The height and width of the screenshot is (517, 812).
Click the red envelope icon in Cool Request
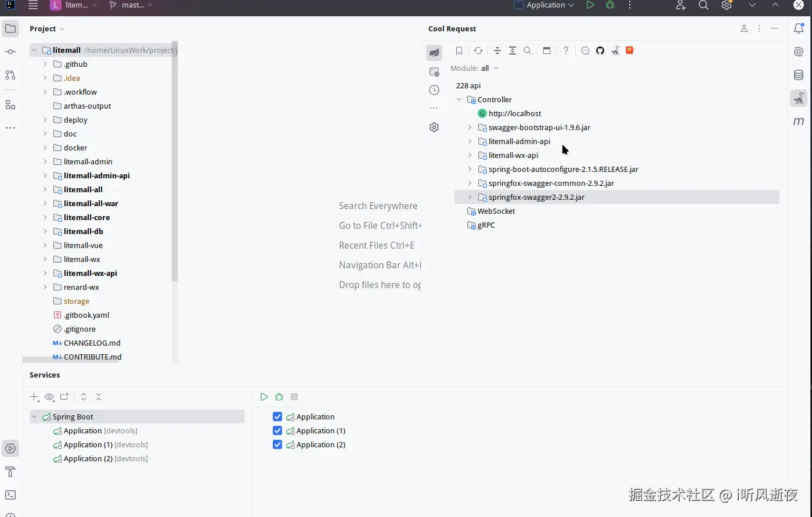click(630, 51)
